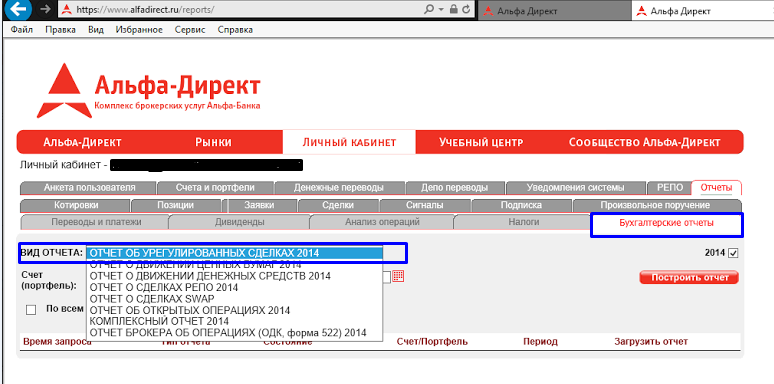
Task: Open the Депо переводы tab
Action: pyautogui.click(x=456, y=188)
